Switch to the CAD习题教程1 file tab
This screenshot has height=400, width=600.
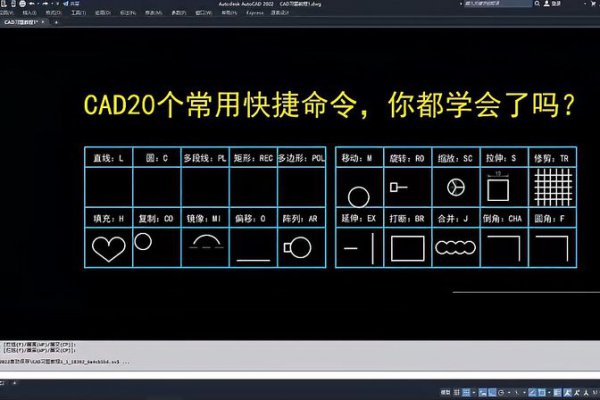21,22
